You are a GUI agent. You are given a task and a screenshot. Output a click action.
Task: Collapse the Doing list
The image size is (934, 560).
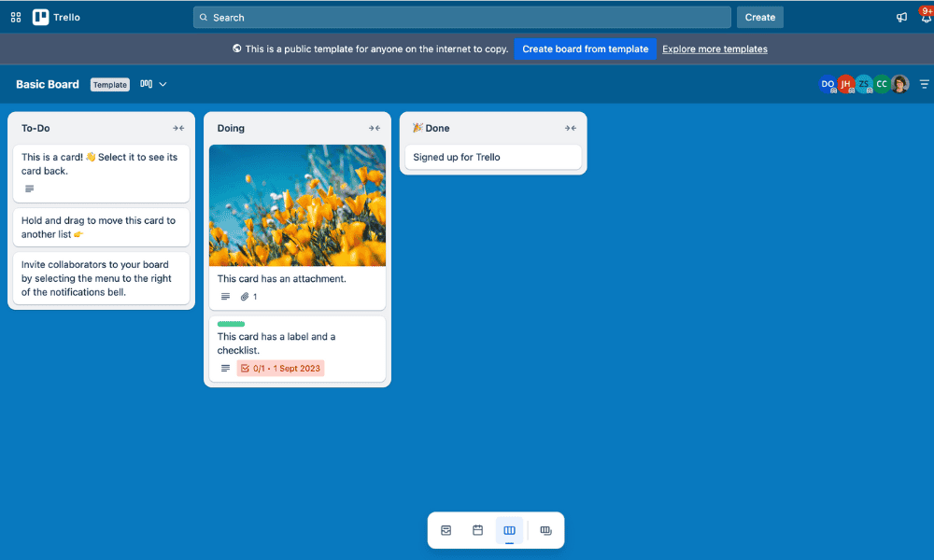pyautogui.click(x=374, y=128)
